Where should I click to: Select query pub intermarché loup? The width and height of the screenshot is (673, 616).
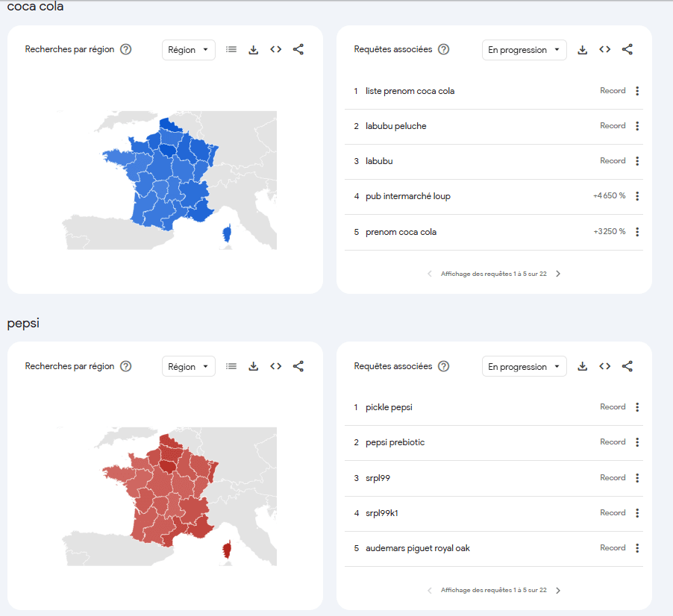pyautogui.click(x=407, y=196)
